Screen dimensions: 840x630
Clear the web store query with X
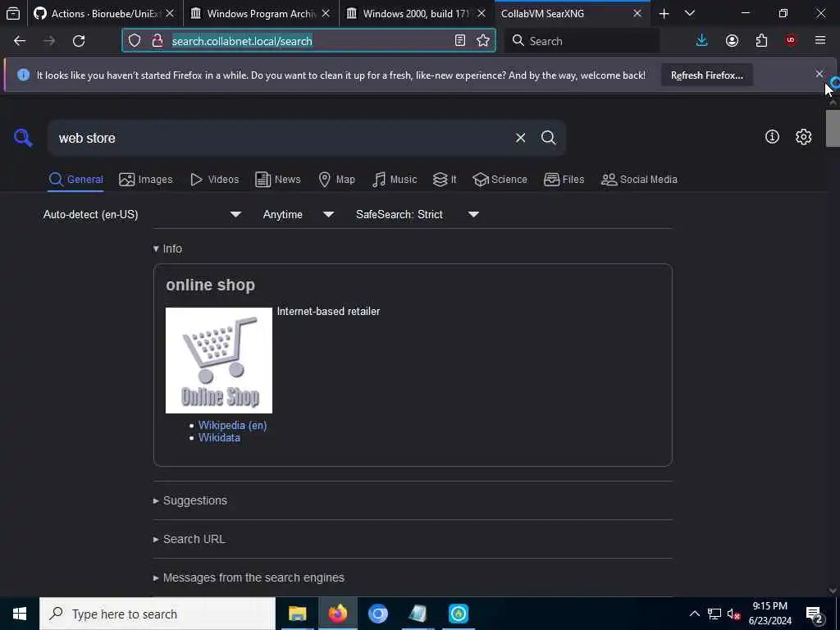(x=520, y=138)
